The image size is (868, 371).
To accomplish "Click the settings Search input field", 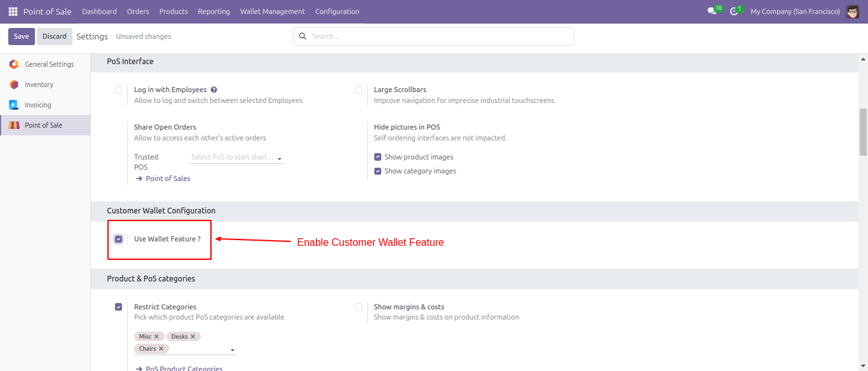I will pyautogui.click(x=438, y=36).
